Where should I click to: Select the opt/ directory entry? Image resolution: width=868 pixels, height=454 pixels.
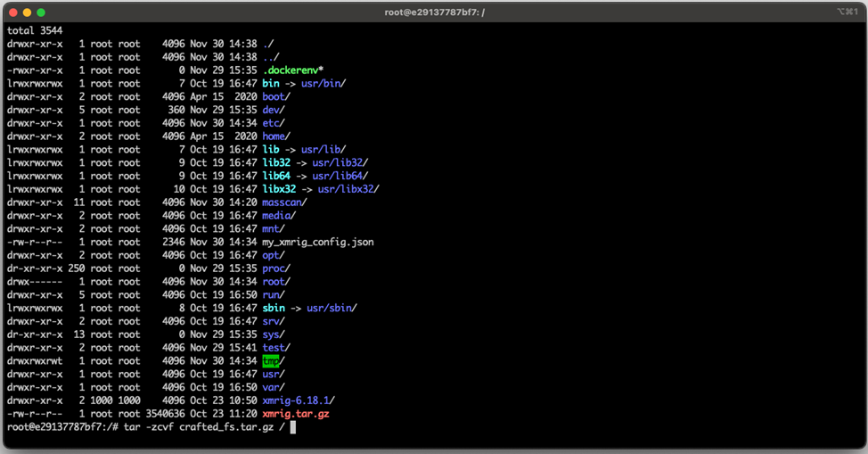pos(274,255)
